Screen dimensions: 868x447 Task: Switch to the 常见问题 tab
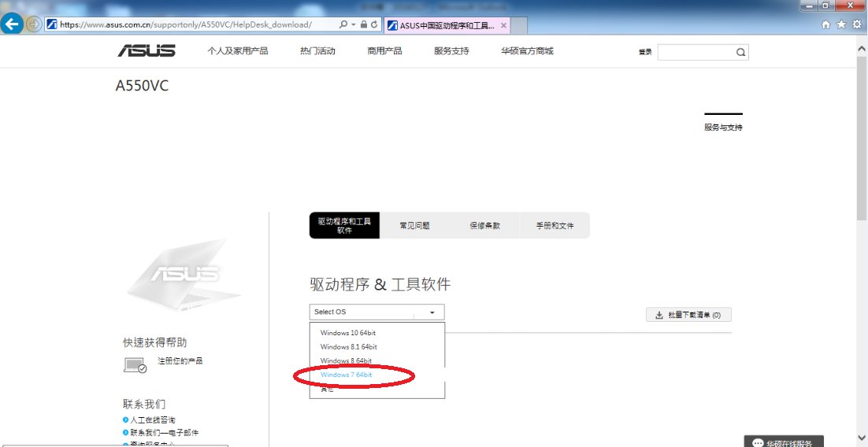414,226
